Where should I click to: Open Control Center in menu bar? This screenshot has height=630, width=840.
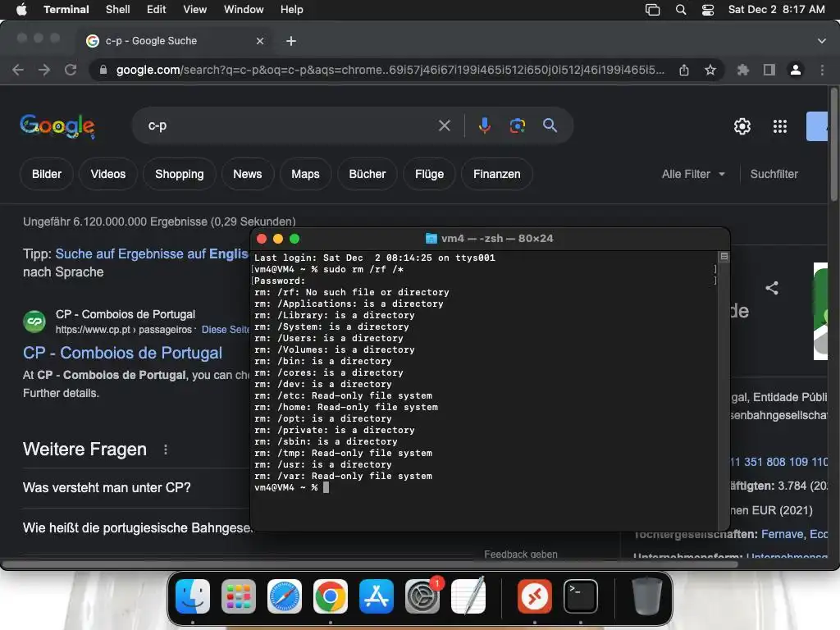(x=708, y=9)
